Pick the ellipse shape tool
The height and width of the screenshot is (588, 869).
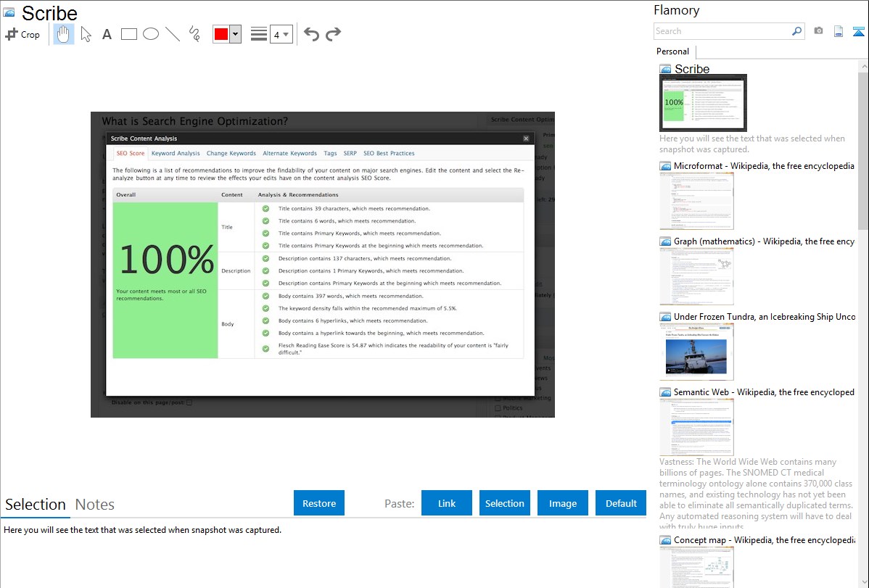[x=151, y=34]
